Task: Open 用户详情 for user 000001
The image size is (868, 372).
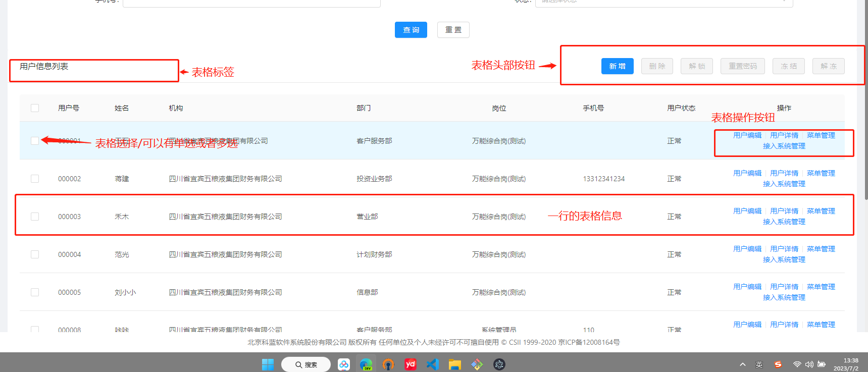Action: click(x=784, y=135)
